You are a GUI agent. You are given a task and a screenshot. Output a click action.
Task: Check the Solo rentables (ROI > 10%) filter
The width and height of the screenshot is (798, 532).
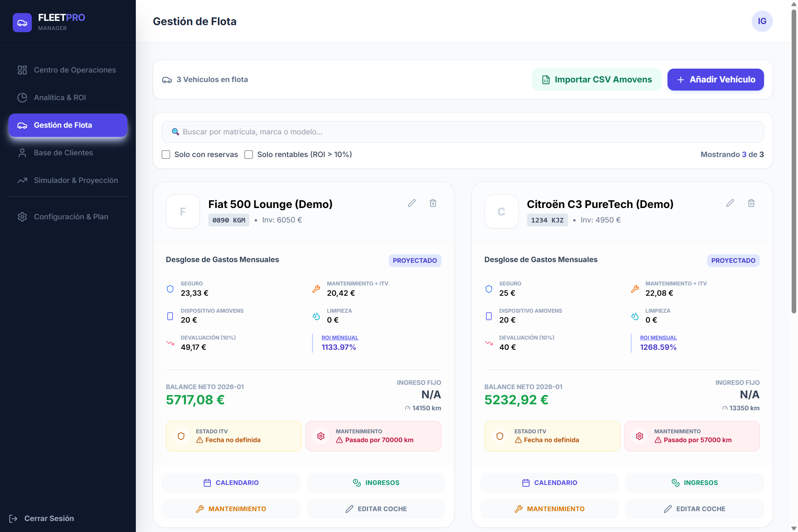pyautogui.click(x=249, y=155)
